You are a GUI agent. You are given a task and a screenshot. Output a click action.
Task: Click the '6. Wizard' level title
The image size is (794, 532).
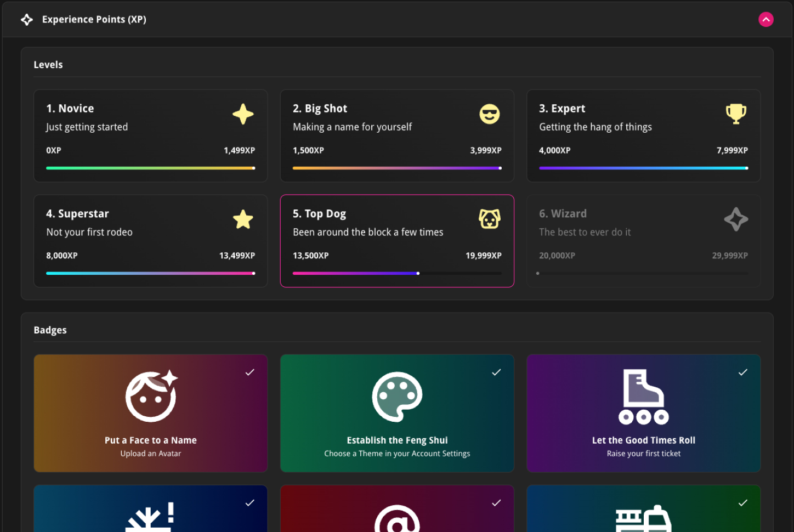[x=563, y=214]
